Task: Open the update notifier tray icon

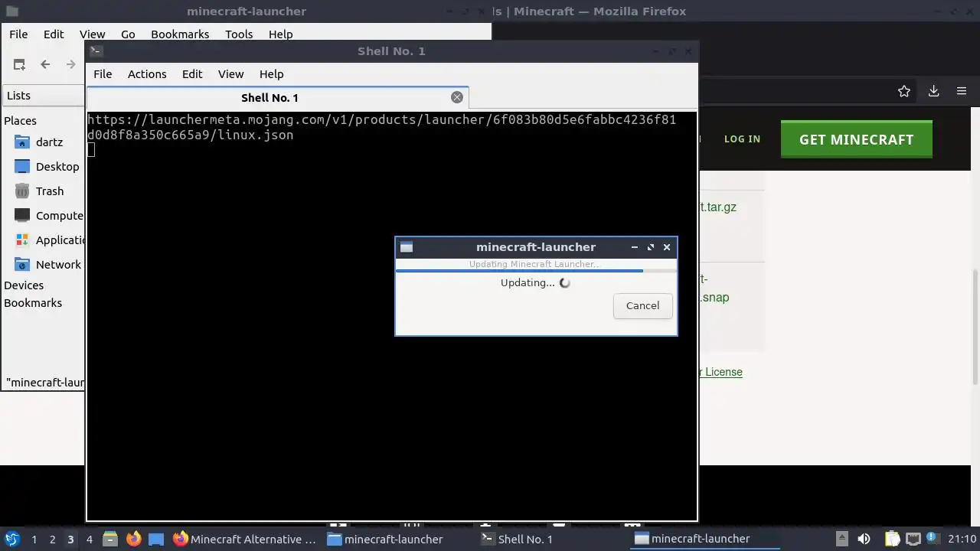Action: 932,539
